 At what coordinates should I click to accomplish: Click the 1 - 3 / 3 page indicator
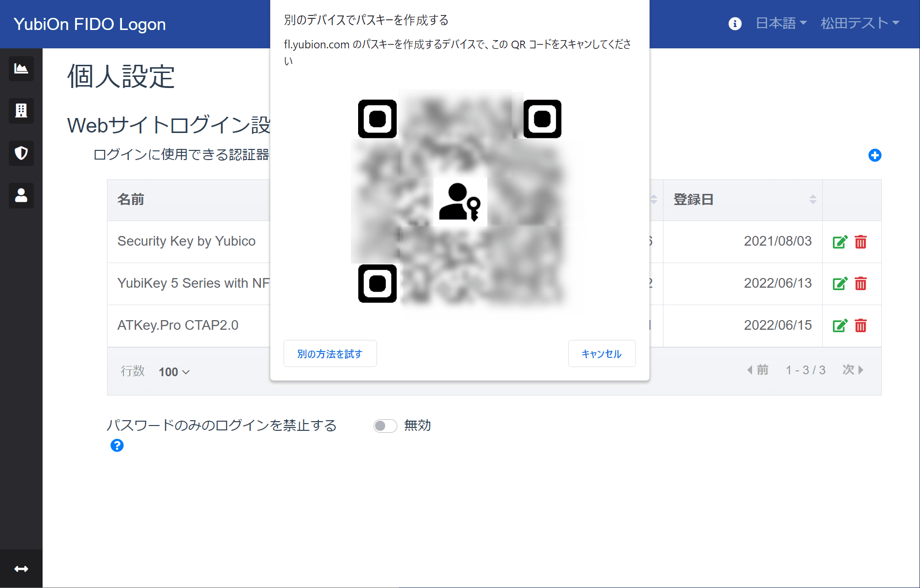pyautogui.click(x=806, y=370)
